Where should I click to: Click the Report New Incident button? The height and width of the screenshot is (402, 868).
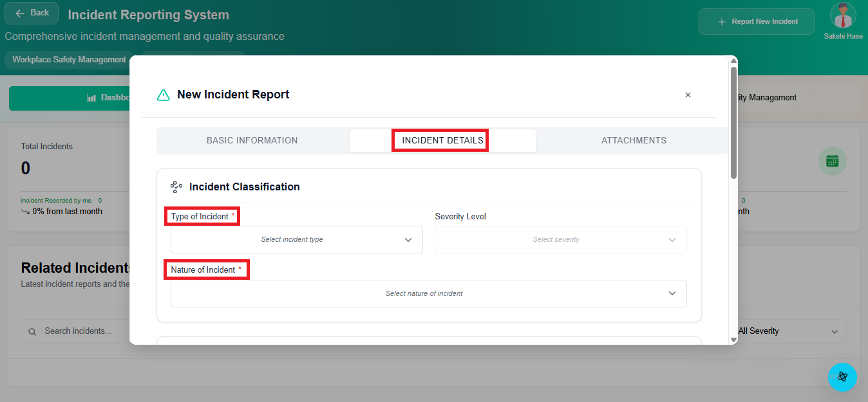pos(756,21)
